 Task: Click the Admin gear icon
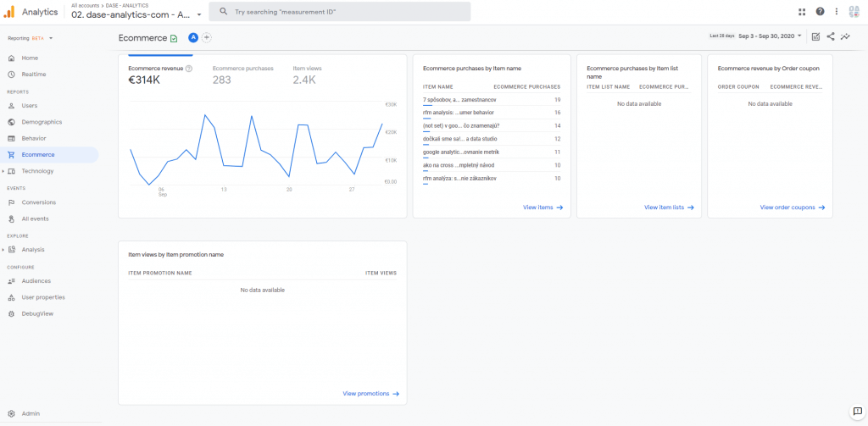pos(11,414)
